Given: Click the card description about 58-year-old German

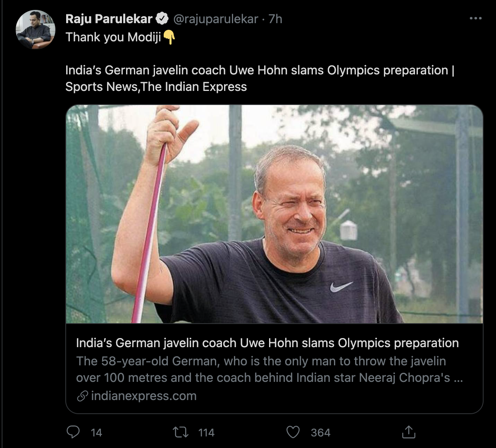Looking at the screenshot, I should tap(269, 369).
